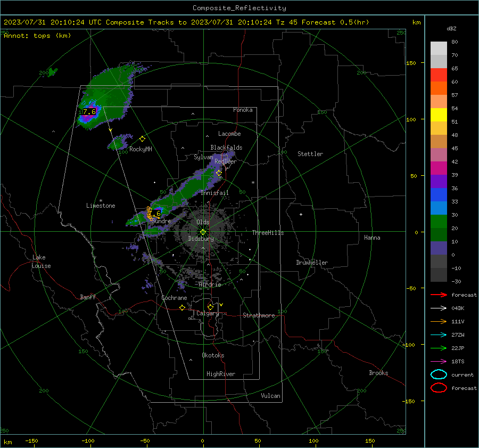
Task: Click the ThreeHills town label
Action: 268,233
